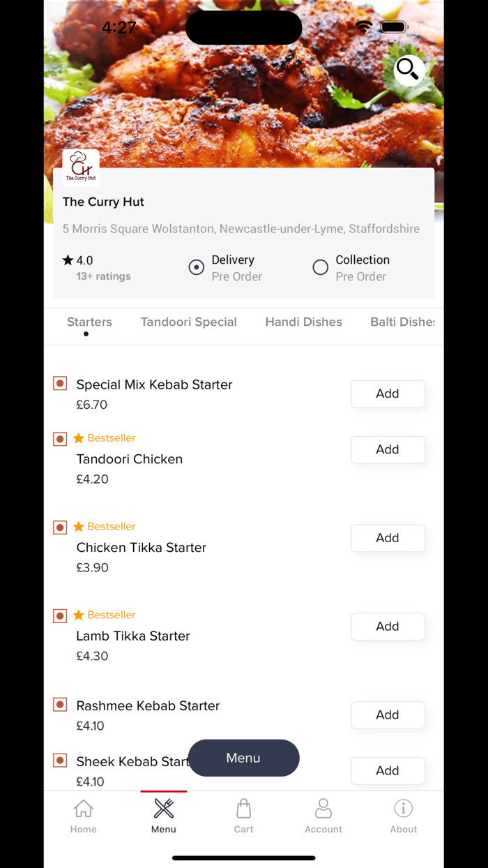View the 13+ ratings link

click(x=103, y=276)
